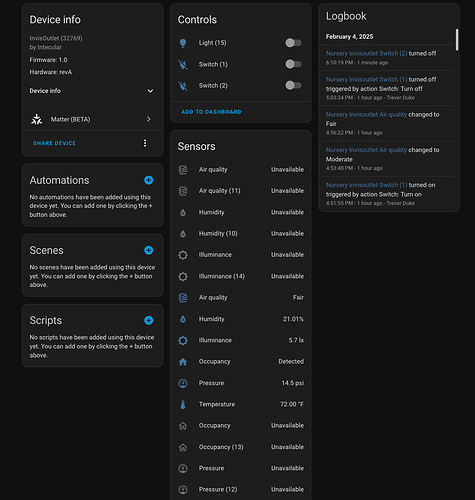Click the SHARE DEVICE button
The image size is (475, 500).
(54, 143)
